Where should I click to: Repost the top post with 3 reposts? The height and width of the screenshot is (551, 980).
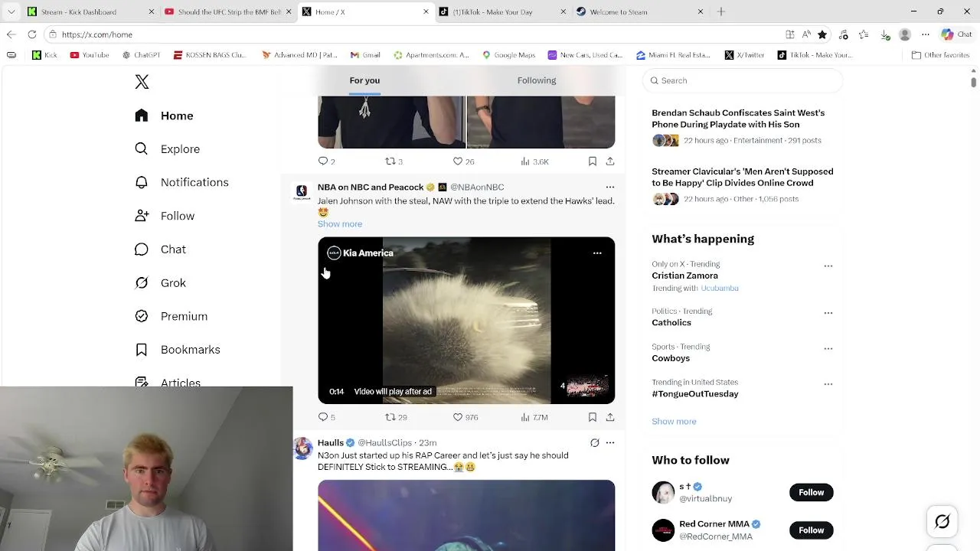394,161
